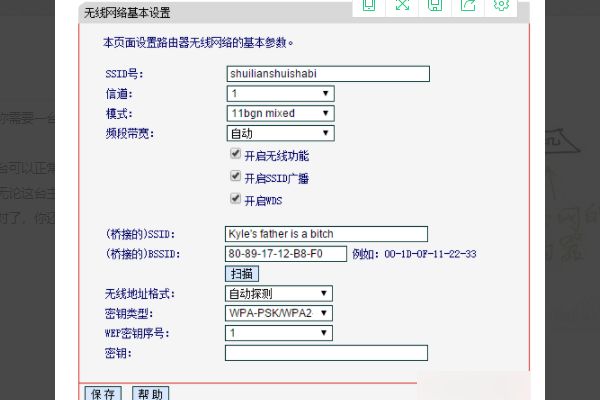The width and height of the screenshot is (600, 400).
Task: Click the 帮助 help button
Action: pyautogui.click(x=150, y=393)
